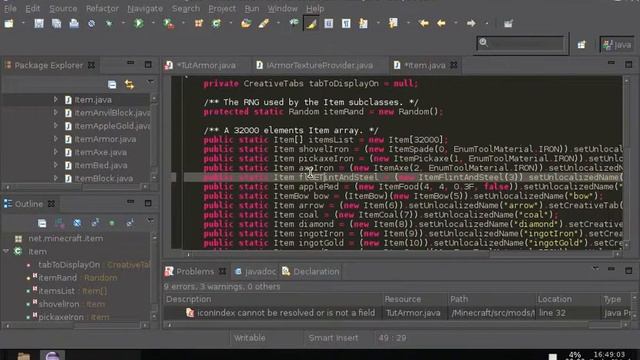
Task: Expand the ItemAppleGold.java tree node
Action: pos(56,126)
